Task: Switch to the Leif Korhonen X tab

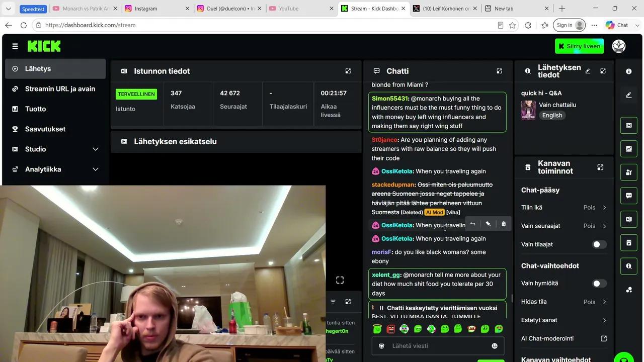Action: point(446,9)
